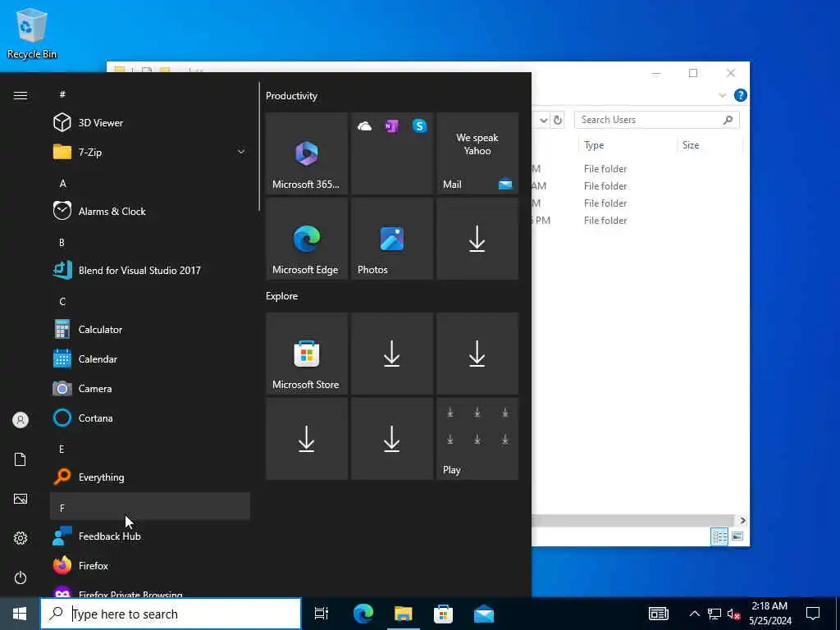840x630 pixels.
Task: Launch the Everything search app
Action: pyautogui.click(x=150, y=477)
